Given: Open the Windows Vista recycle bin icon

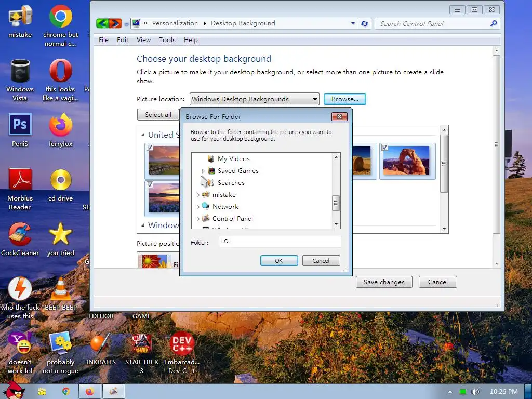Looking at the screenshot, I should [20, 80].
